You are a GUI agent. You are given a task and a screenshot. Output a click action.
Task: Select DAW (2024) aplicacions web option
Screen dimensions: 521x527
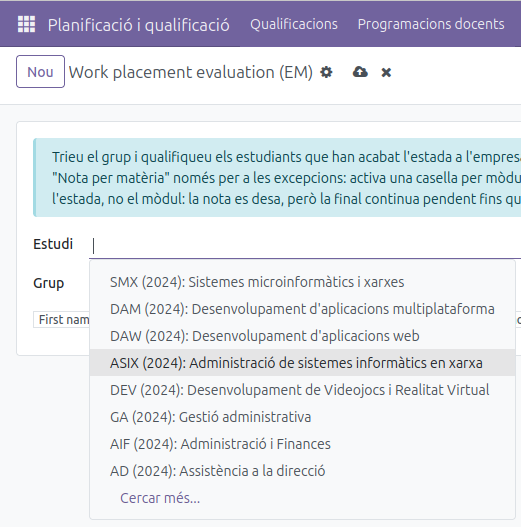point(302,336)
